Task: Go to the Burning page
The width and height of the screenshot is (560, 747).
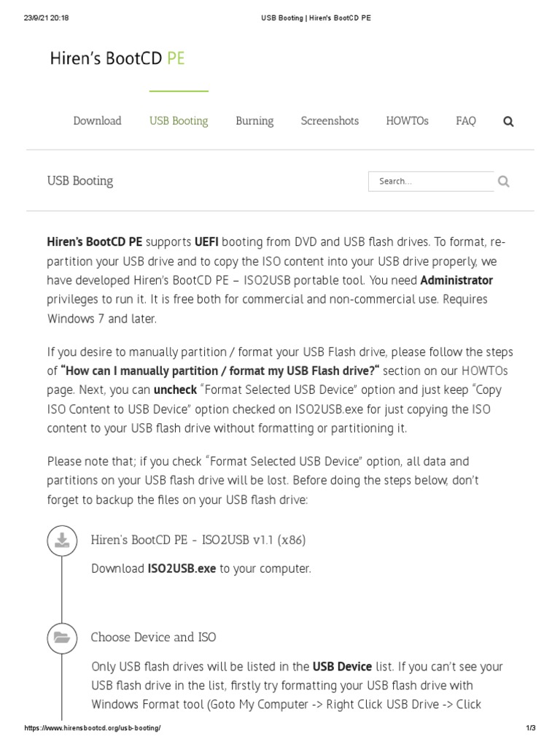Action: pyautogui.click(x=254, y=121)
